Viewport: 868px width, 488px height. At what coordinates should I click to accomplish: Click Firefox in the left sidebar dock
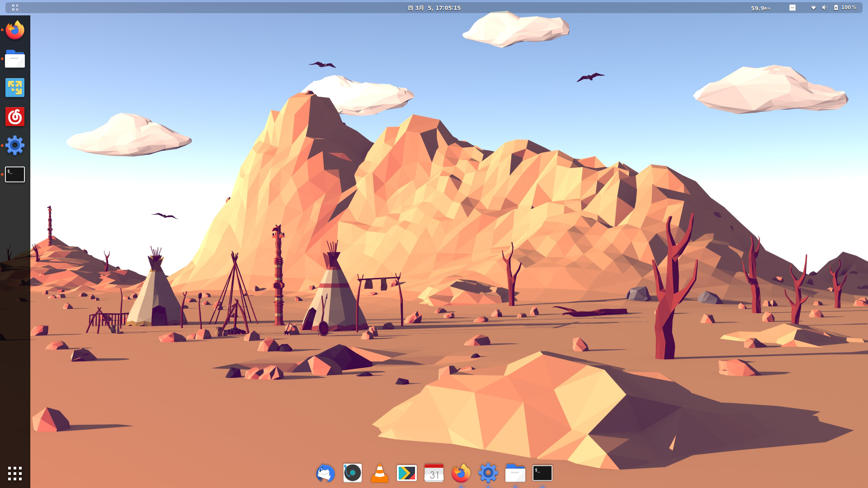click(15, 30)
